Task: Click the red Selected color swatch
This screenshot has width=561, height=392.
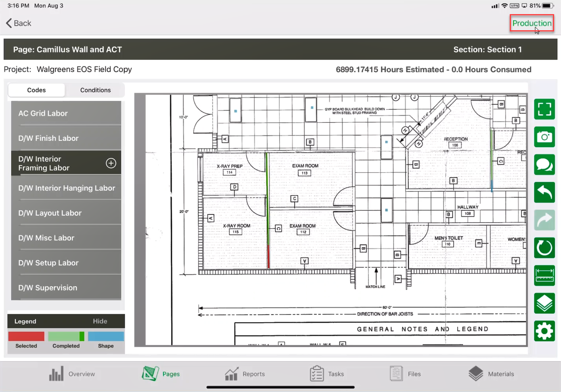Action: [26, 336]
